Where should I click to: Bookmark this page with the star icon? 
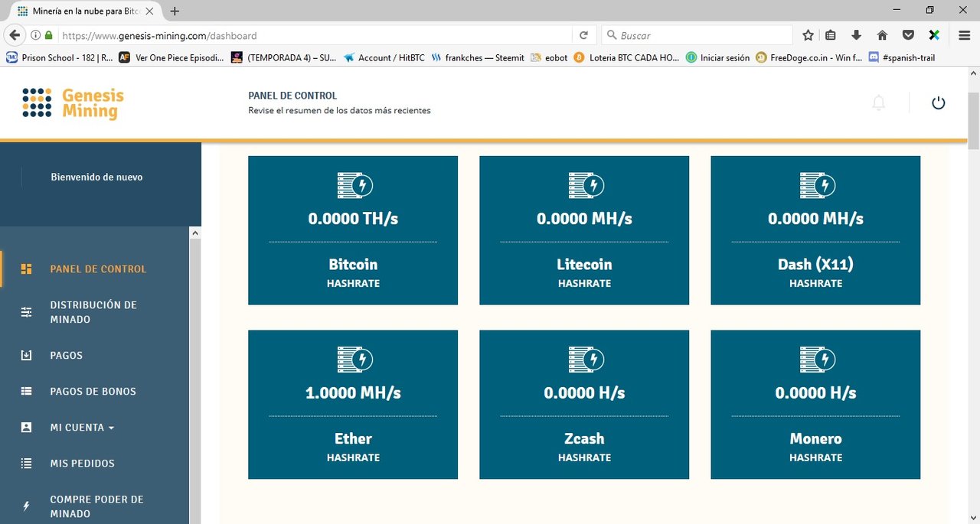coord(808,35)
